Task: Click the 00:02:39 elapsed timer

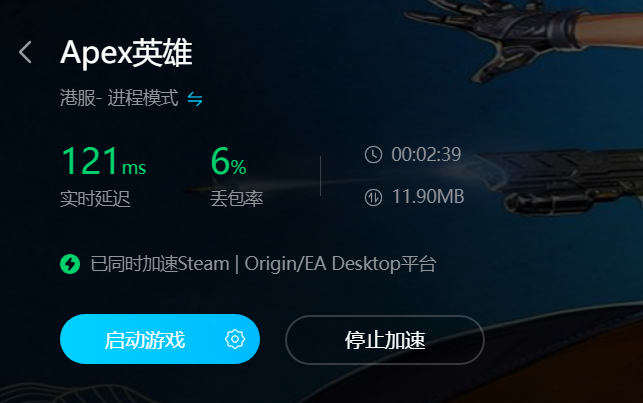Action: point(426,155)
